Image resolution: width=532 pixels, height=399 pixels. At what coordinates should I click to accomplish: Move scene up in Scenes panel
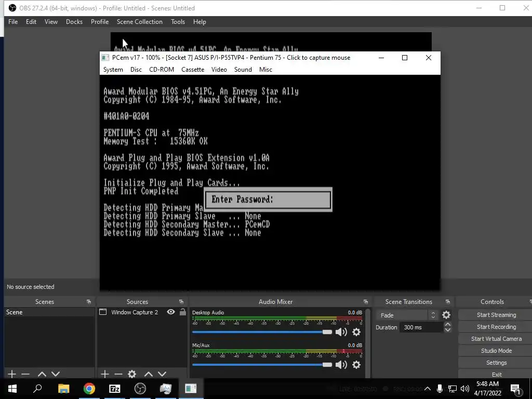(42, 374)
